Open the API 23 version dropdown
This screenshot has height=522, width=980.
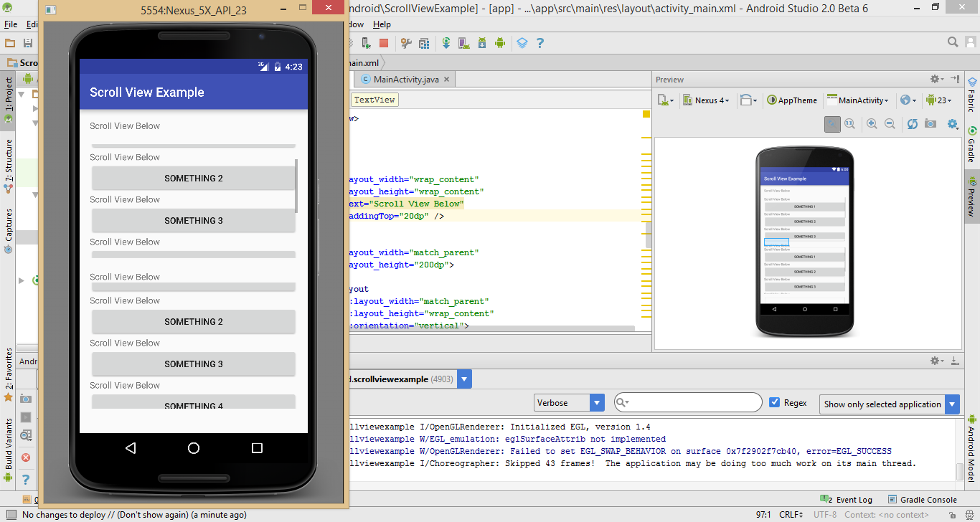pos(941,100)
